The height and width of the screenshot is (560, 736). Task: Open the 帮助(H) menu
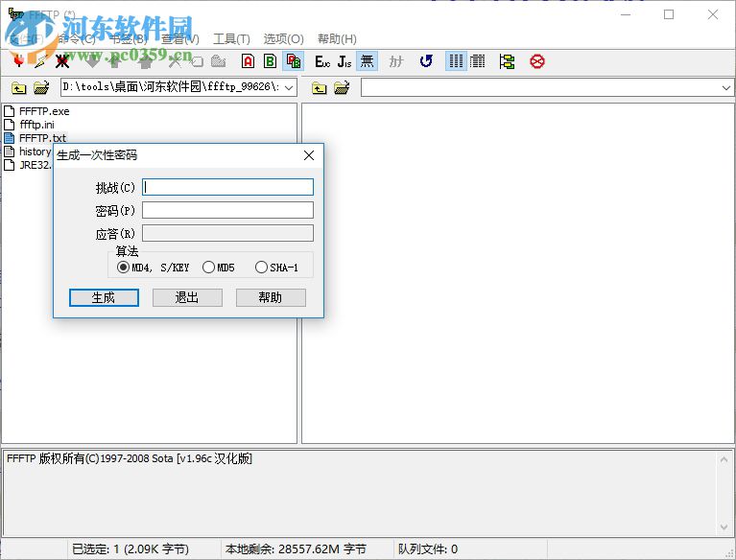pos(337,39)
